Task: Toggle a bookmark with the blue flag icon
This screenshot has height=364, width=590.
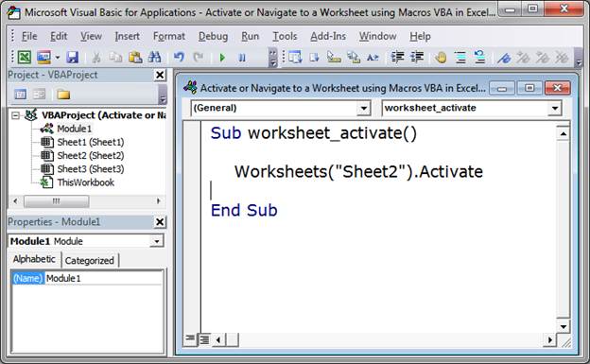Action: [504, 58]
